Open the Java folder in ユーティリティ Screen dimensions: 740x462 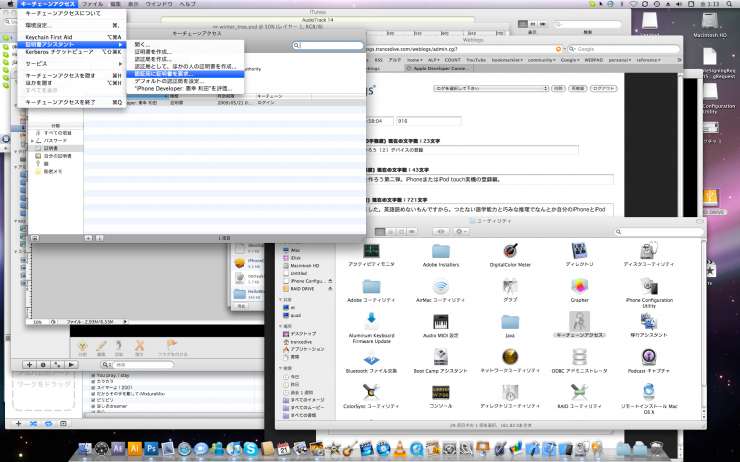pyautogui.click(x=510, y=322)
